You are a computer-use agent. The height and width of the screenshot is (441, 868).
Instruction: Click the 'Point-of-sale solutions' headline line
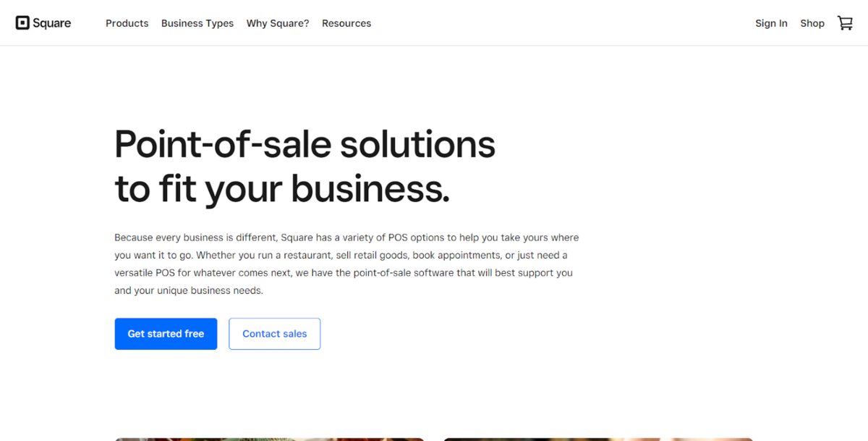tap(305, 144)
